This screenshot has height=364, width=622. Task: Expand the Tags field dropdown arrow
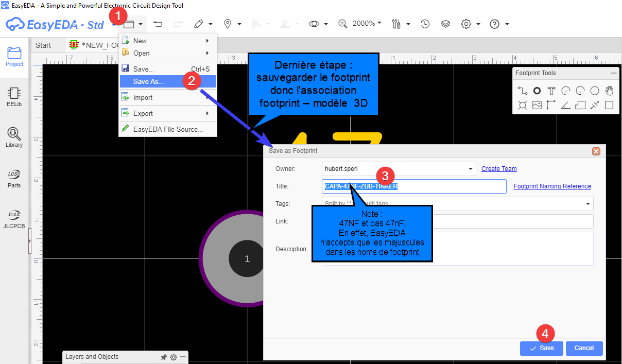588,204
